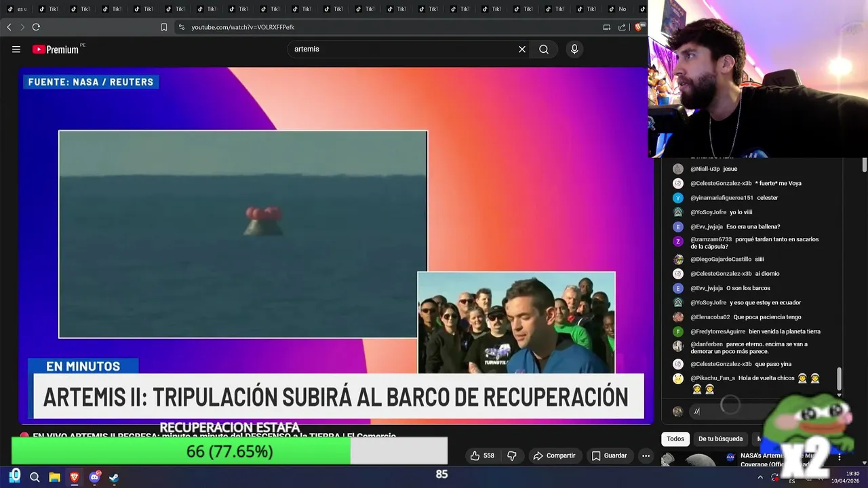Open Steam from the taskbar

[114, 477]
